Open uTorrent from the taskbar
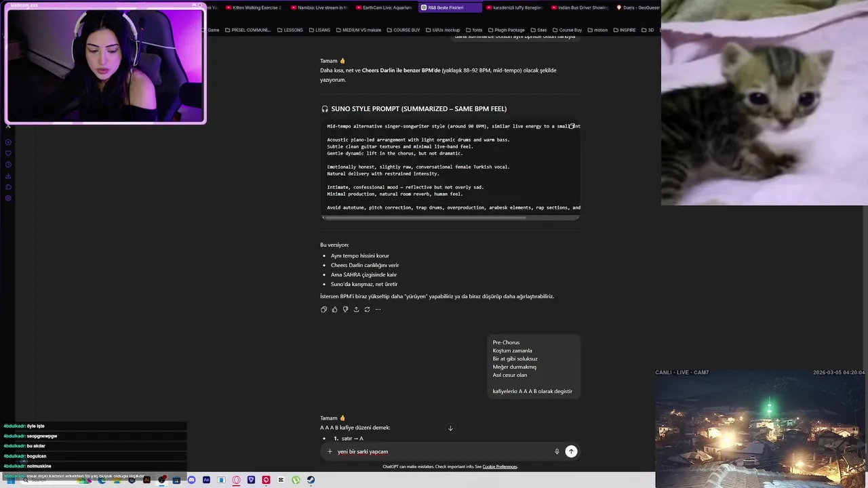Screen dimensions: 868x488 296,480
